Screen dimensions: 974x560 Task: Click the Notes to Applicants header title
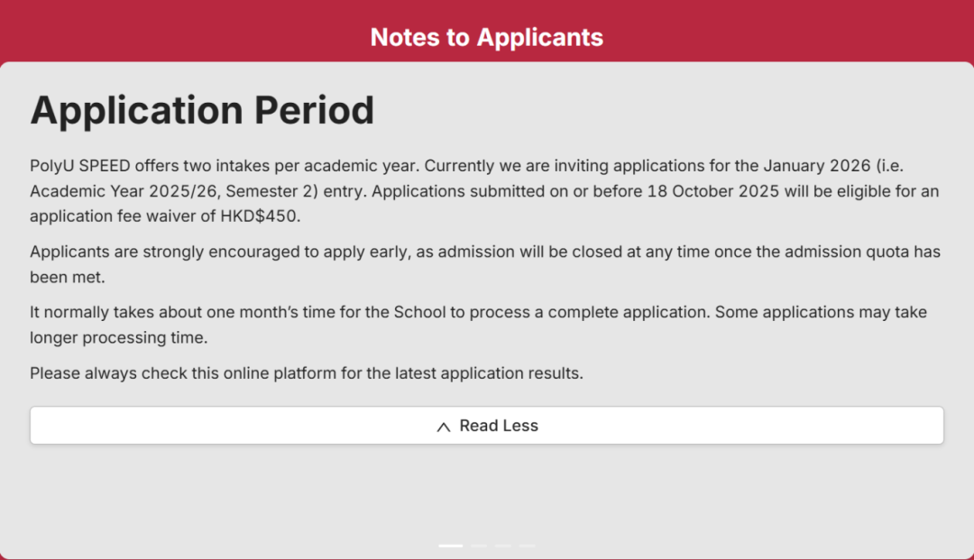pyautogui.click(x=487, y=37)
